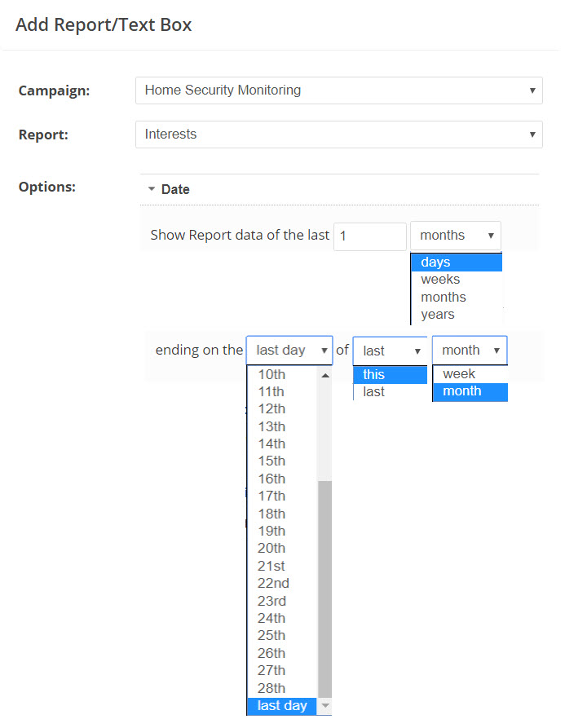Select 'last day' option in day list
The width and height of the screenshot is (565, 728).
coord(280,706)
